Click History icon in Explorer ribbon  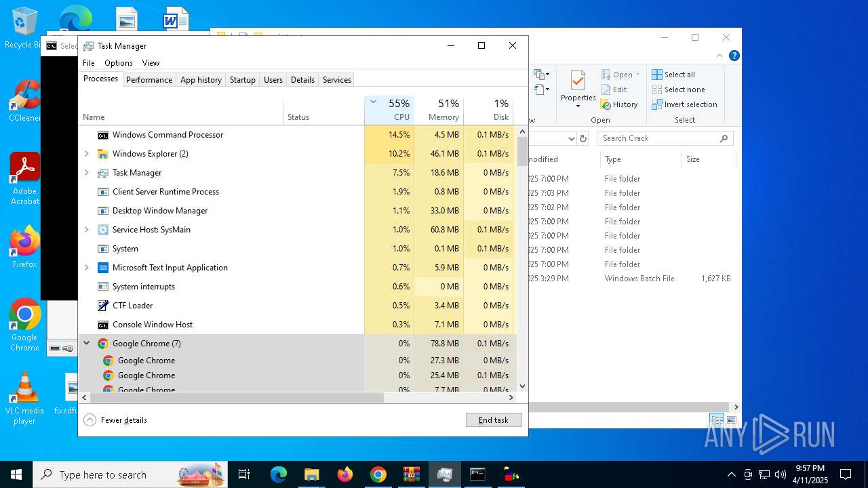(x=606, y=105)
